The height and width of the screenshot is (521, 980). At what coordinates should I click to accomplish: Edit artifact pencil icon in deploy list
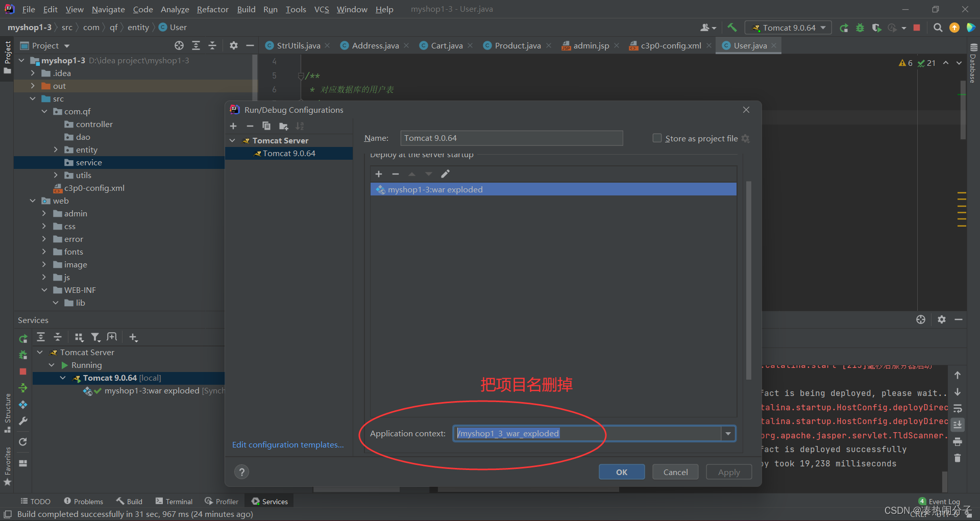(x=445, y=174)
